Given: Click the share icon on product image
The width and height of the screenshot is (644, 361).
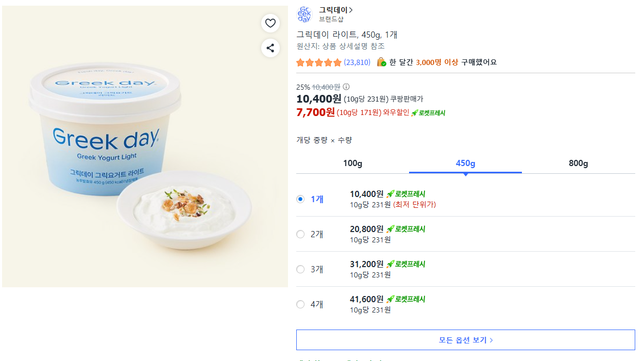Looking at the screenshot, I should [270, 48].
